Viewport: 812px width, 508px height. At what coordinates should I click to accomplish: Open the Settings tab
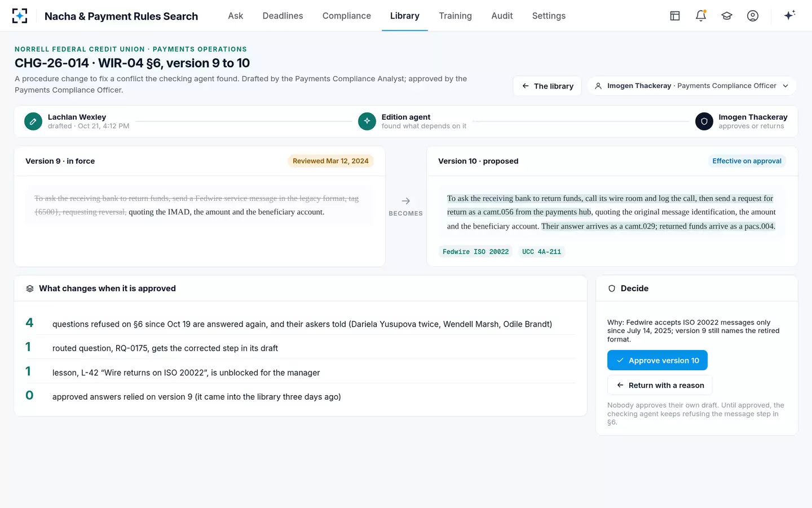pyautogui.click(x=549, y=16)
